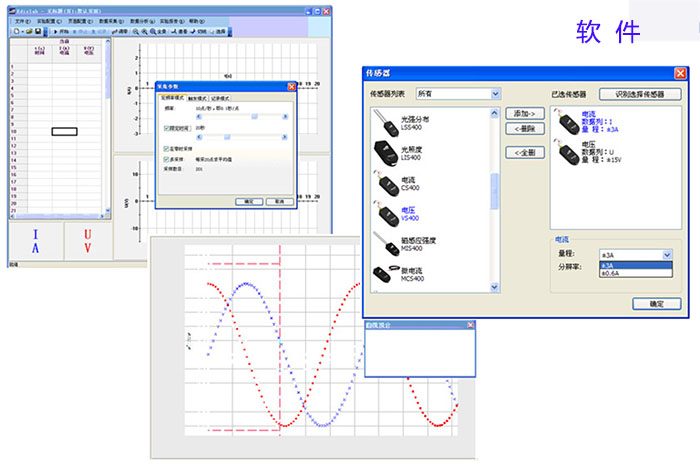Choose ±0.6A from the range dropdown list
The width and height of the screenshot is (700, 466).
click(630, 274)
